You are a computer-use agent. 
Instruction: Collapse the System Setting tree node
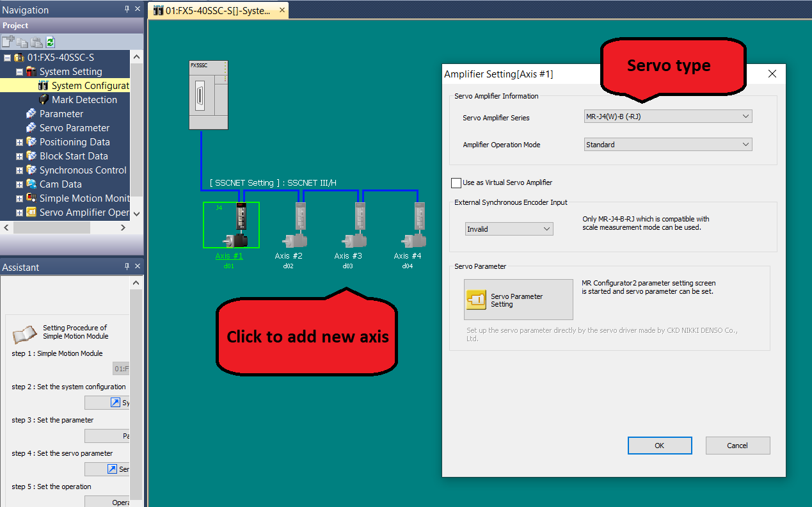click(x=19, y=72)
